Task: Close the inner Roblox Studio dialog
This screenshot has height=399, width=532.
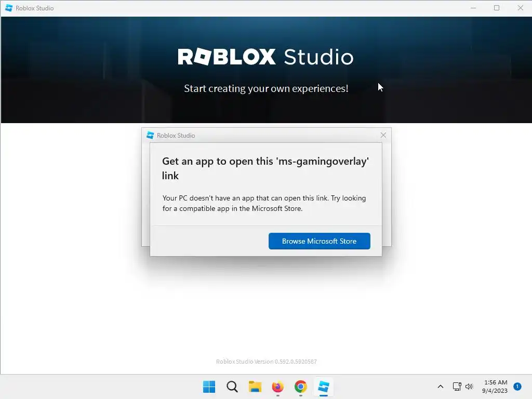Action: (x=383, y=135)
